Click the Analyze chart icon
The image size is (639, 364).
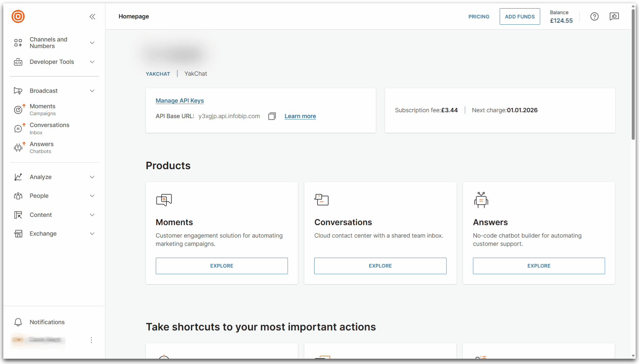[18, 177]
